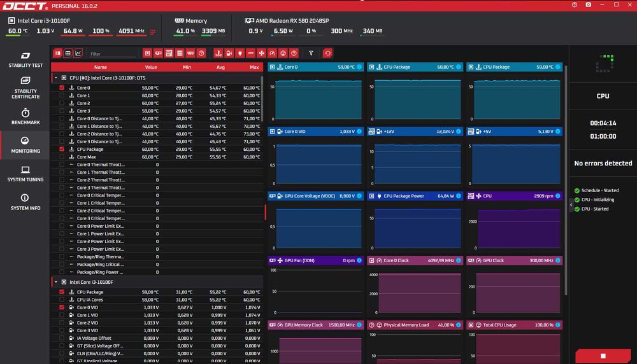Switch to split table and graph view

[x=58, y=53]
